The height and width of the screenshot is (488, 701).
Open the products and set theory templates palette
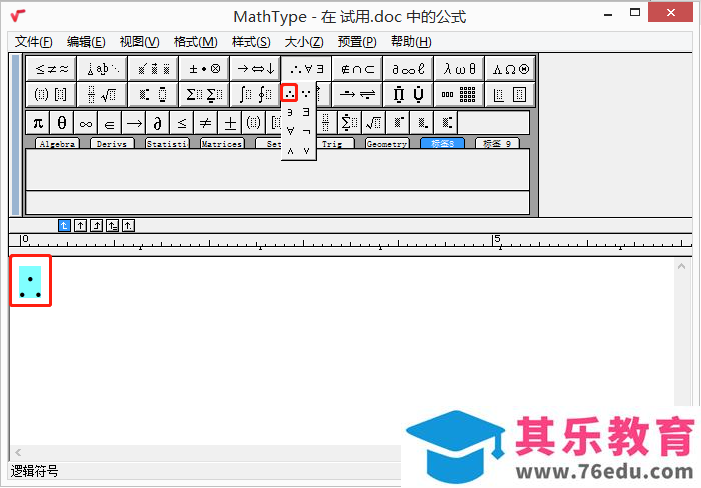pyautogui.click(x=408, y=94)
